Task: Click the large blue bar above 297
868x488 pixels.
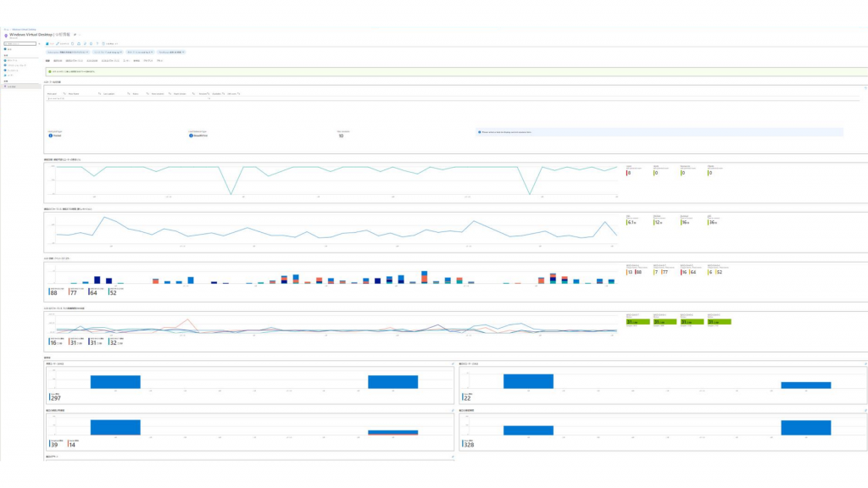Action: point(115,381)
